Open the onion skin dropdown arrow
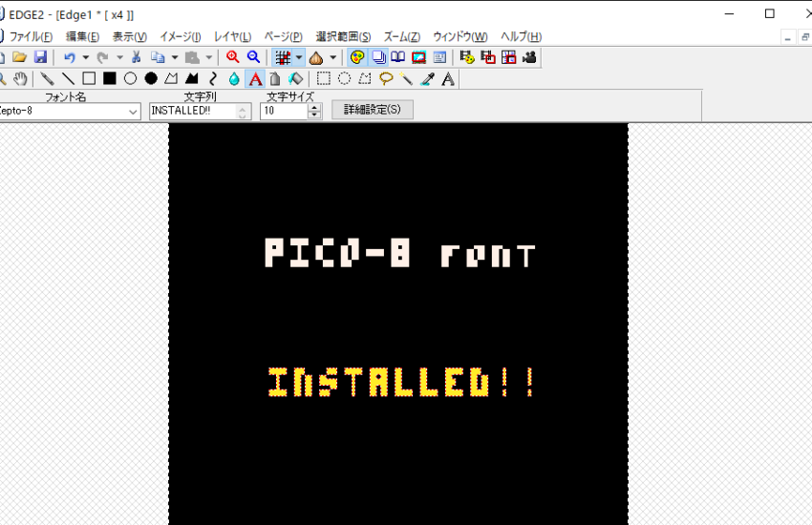 (333, 57)
